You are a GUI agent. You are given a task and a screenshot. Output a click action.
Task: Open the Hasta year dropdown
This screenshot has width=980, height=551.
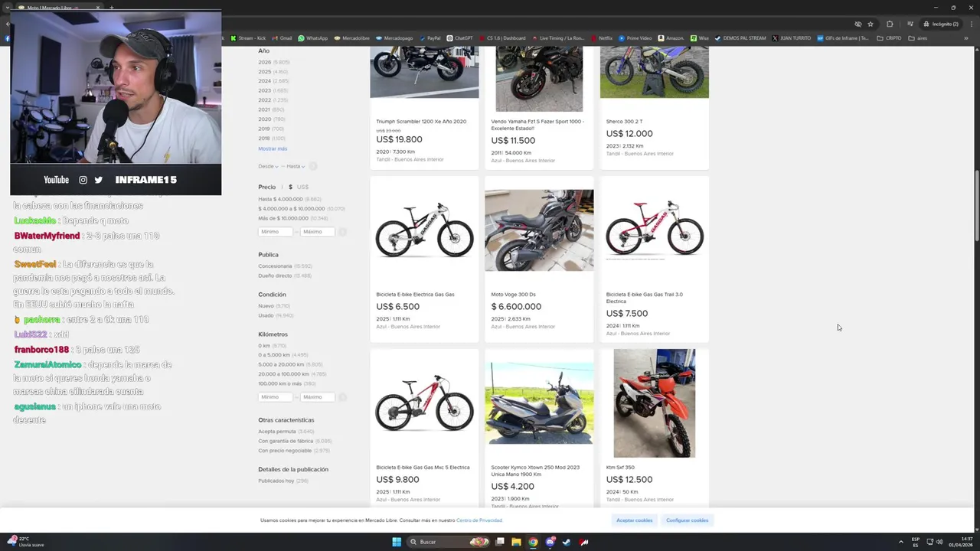coord(296,166)
